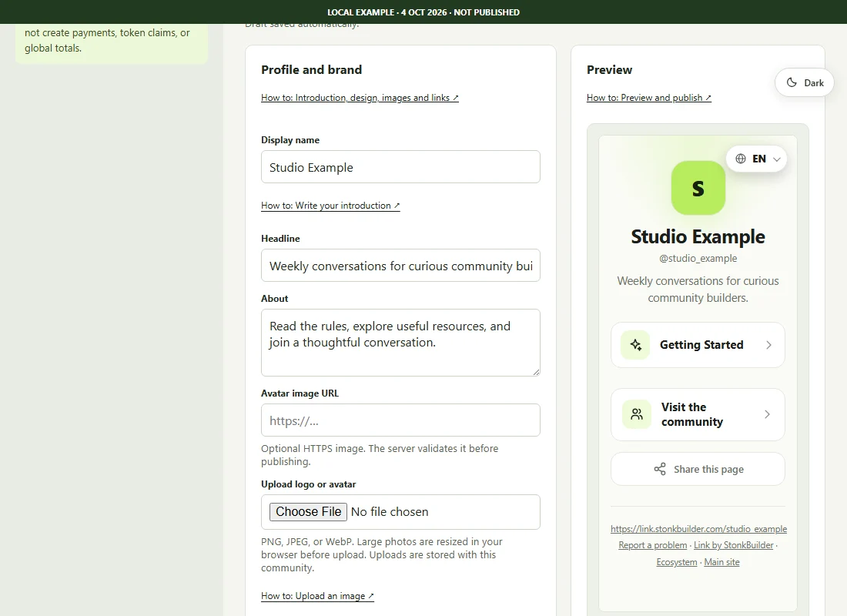Click the Profile and brand heading
Screen dimensions: 847x616
pyautogui.click(x=311, y=70)
